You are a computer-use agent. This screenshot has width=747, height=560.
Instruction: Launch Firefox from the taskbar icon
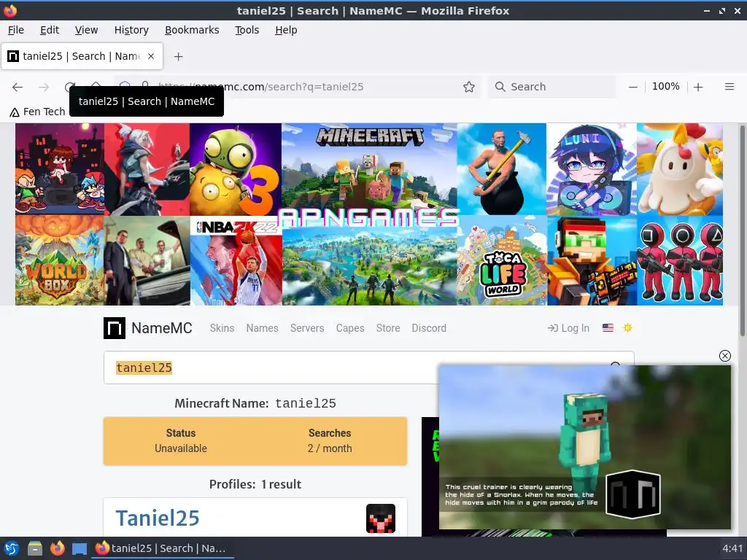[57, 548]
